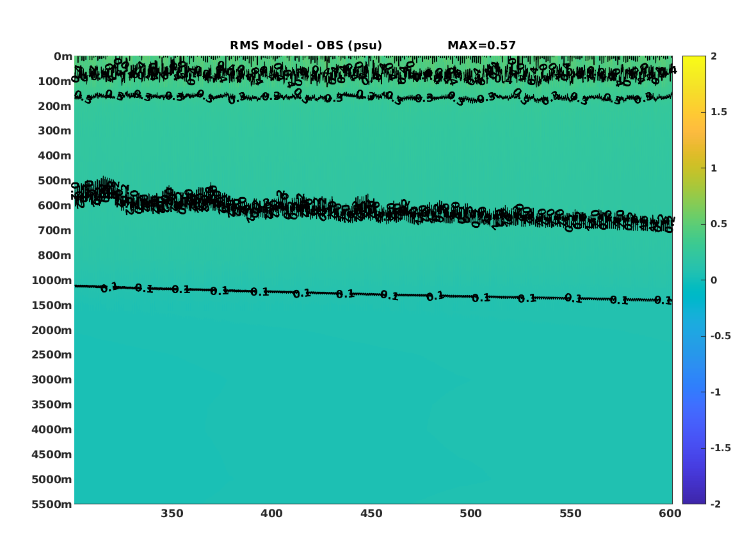Click the '600m' depth axis label
Image resolution: width=747 pixels, height=560 pixels.
click(55, 205)
